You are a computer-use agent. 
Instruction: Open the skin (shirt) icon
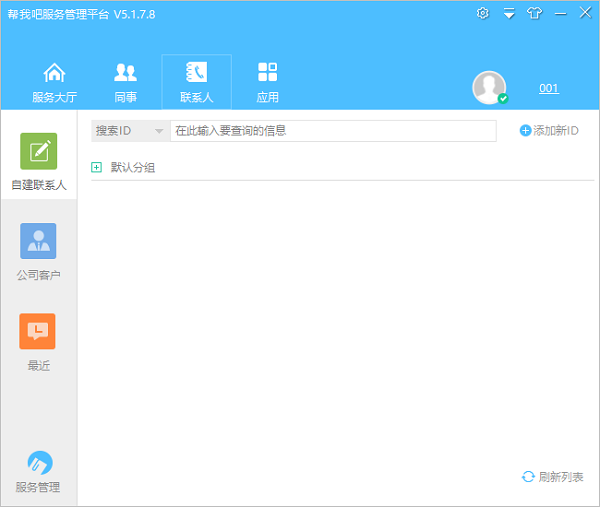point(534,13)
